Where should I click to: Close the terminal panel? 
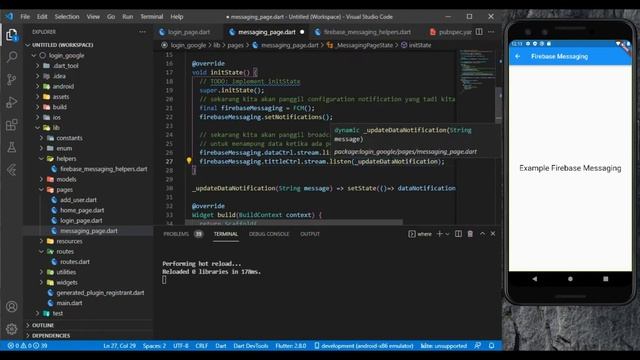click(493, 234)
